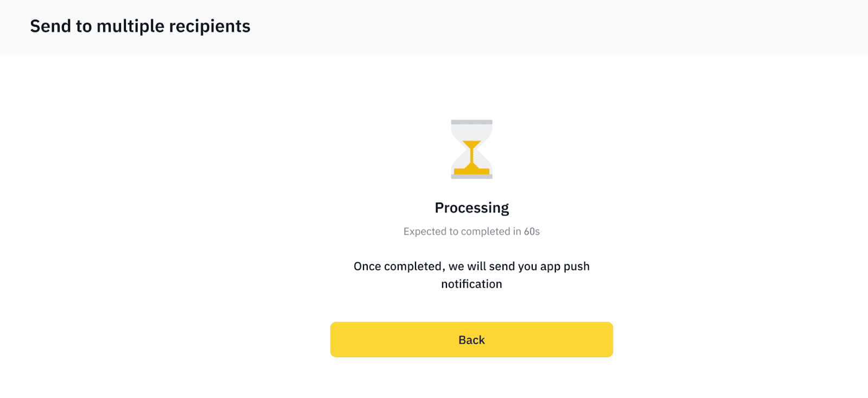868x398 pixels.
Task: Click the word 'Send' in the page title
Action: pyautogui.click(x=50, y=26)
